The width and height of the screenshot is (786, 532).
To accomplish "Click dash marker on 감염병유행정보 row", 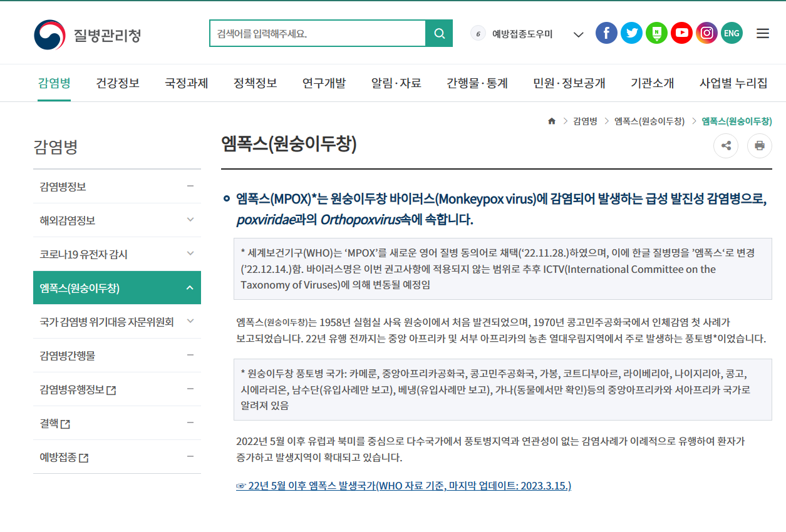I will pos(190,389).
